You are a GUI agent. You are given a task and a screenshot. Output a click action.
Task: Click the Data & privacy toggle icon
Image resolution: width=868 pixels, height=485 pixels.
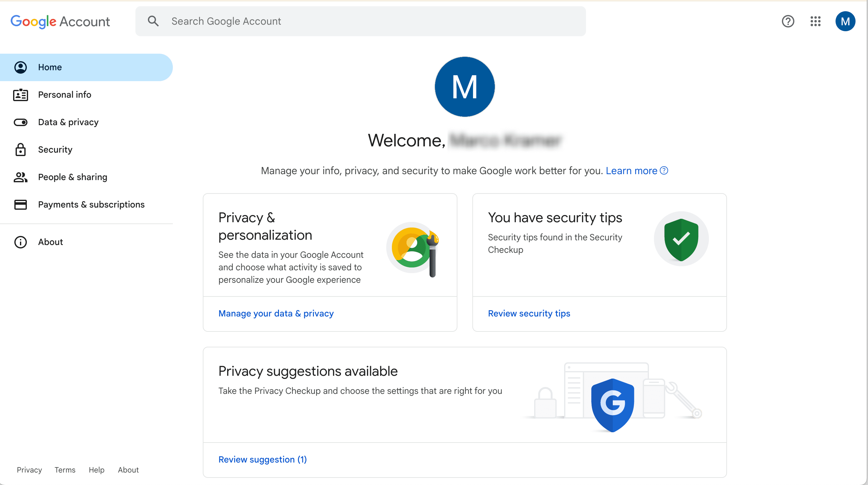pos(21,122)
